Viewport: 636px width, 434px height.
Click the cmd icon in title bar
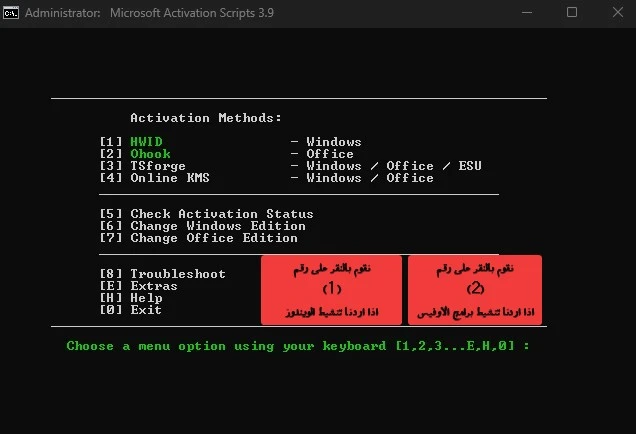[10, 13]
